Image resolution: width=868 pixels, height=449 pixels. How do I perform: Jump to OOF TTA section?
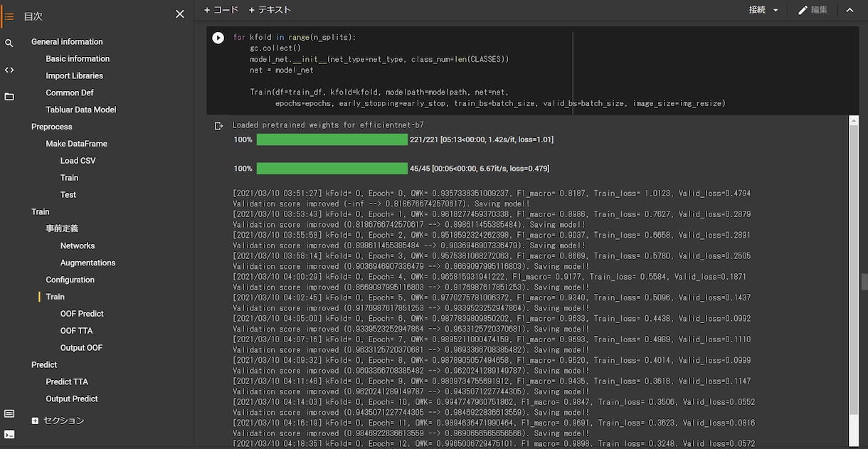coord(77,331)
